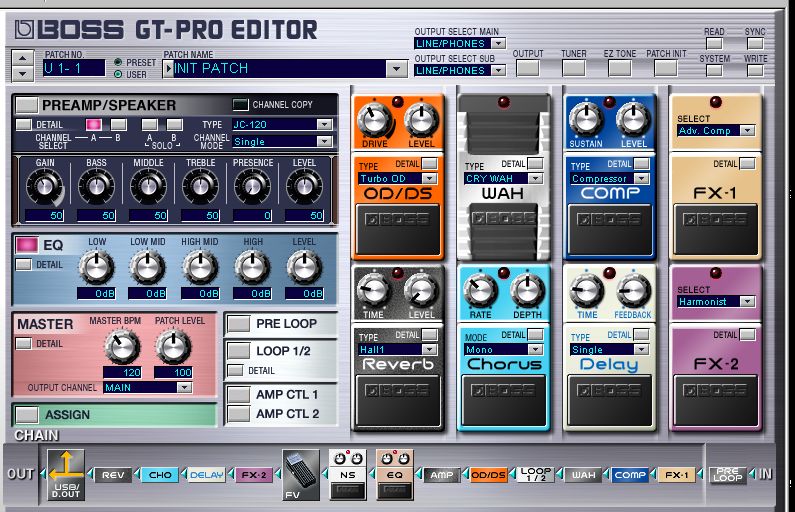
Task: Click the FX-1 pedal footswitch
Action: coord(715,229)
